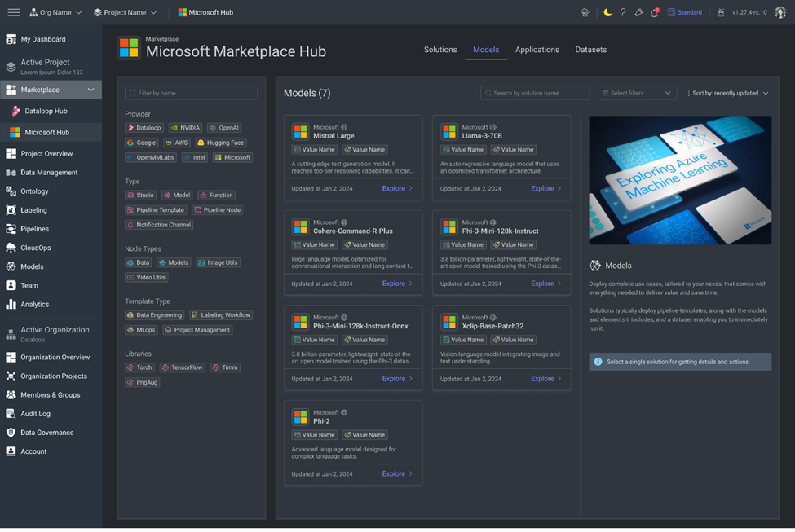This screenshot has width=795, height=532.
Task: Select the Models tab
Action: tap(486, 50)
